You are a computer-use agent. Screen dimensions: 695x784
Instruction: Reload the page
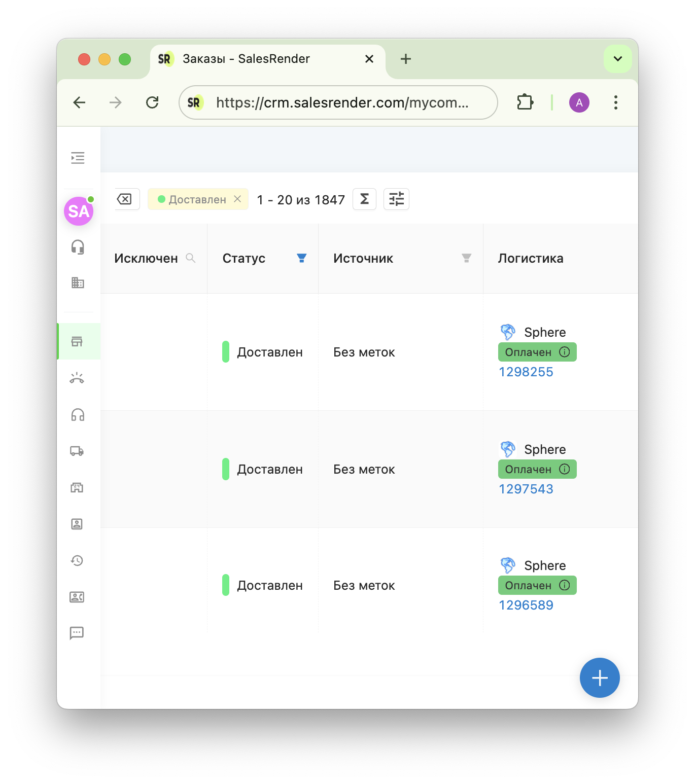152,102
